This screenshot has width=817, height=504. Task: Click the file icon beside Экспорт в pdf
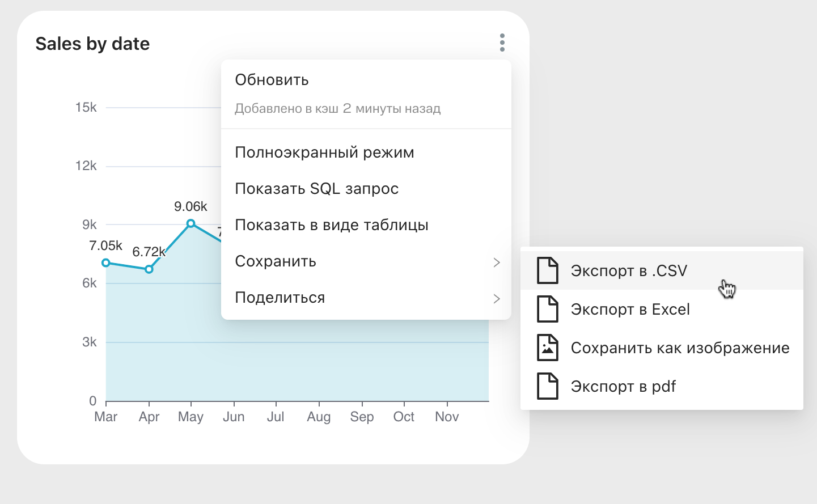(547, 386)
